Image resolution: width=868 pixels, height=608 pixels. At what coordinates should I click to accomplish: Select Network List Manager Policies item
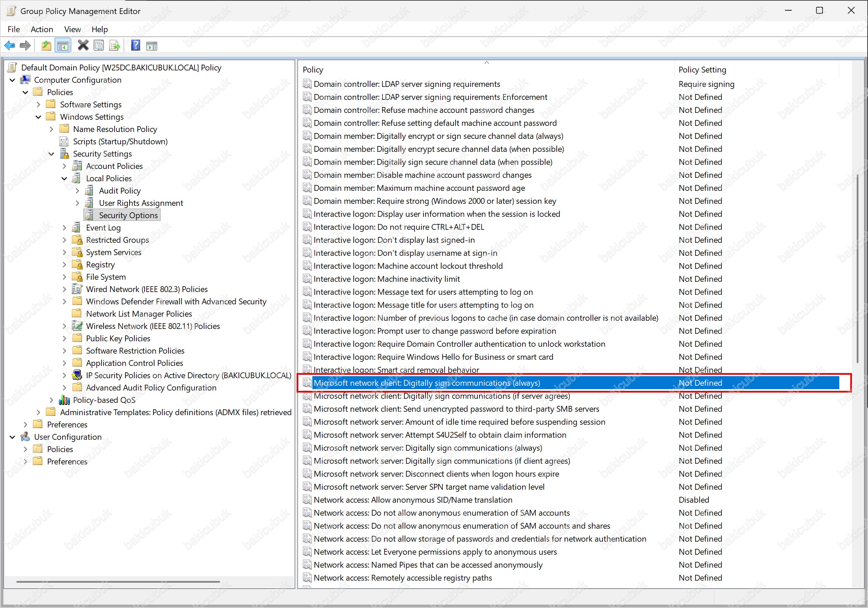pyautogui.click(x=139, y=314)
